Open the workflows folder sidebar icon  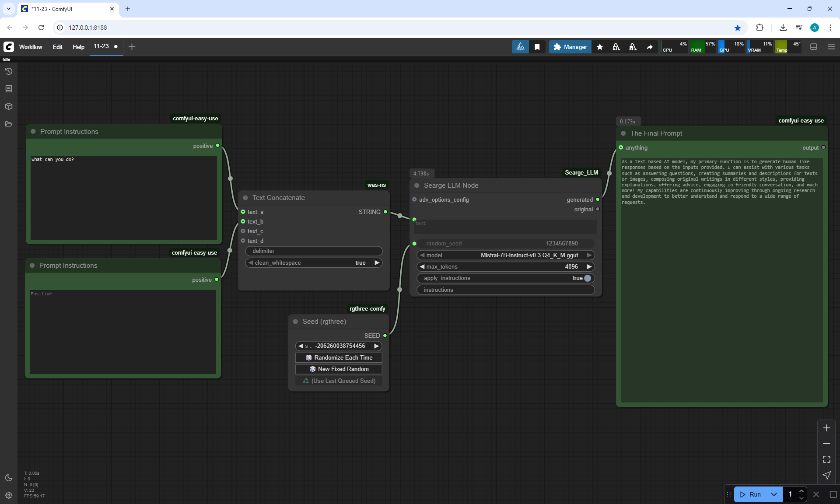8,124
